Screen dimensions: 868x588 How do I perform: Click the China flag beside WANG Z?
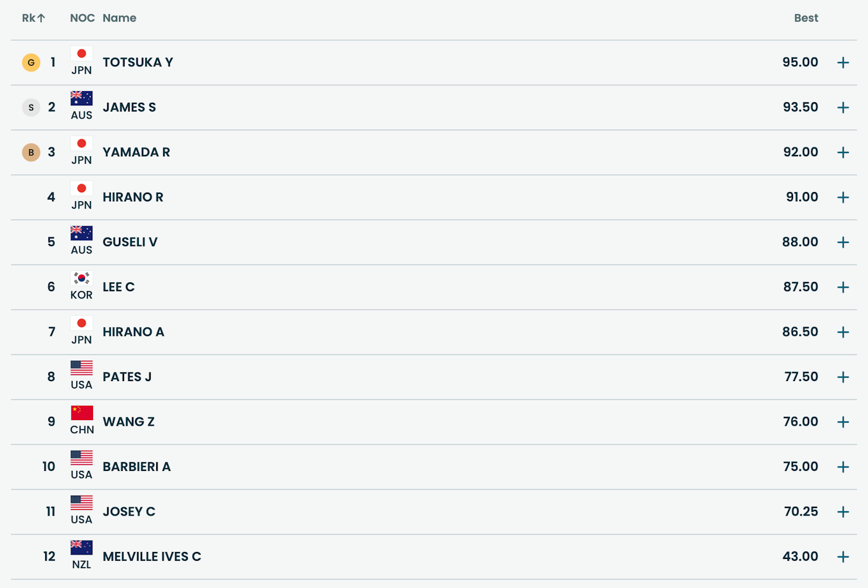(81, 413)
